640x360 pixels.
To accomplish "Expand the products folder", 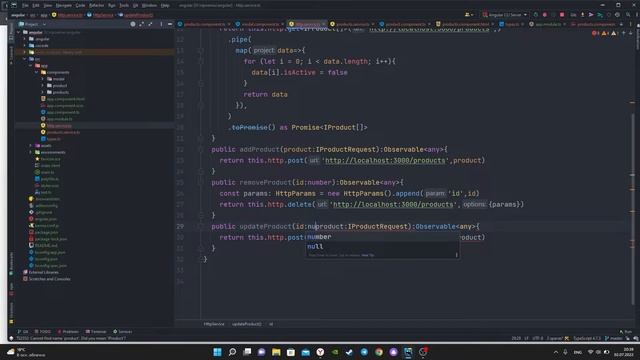I will click(42, 92).
